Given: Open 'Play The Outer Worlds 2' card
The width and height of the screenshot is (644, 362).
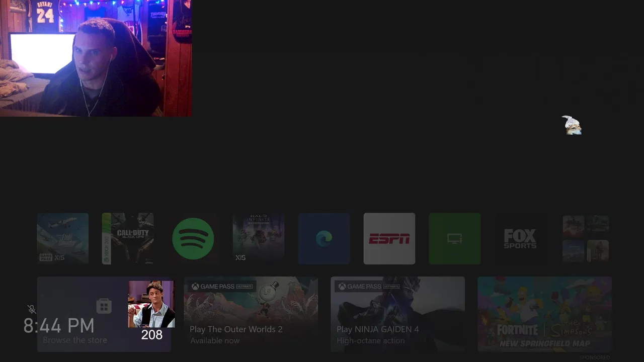Looking at the screenshot, I should [251, 314].
